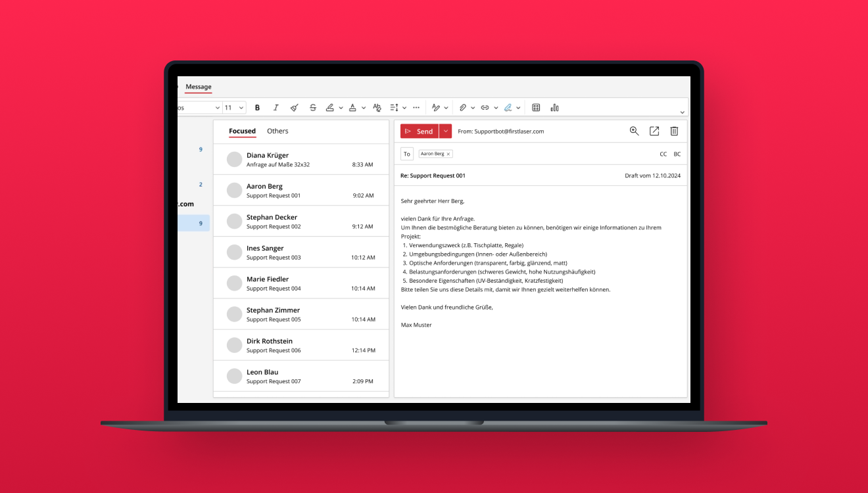Apply italic formatting
The height and width of the screenshot is (493, 868).
(x=276, y=108)
